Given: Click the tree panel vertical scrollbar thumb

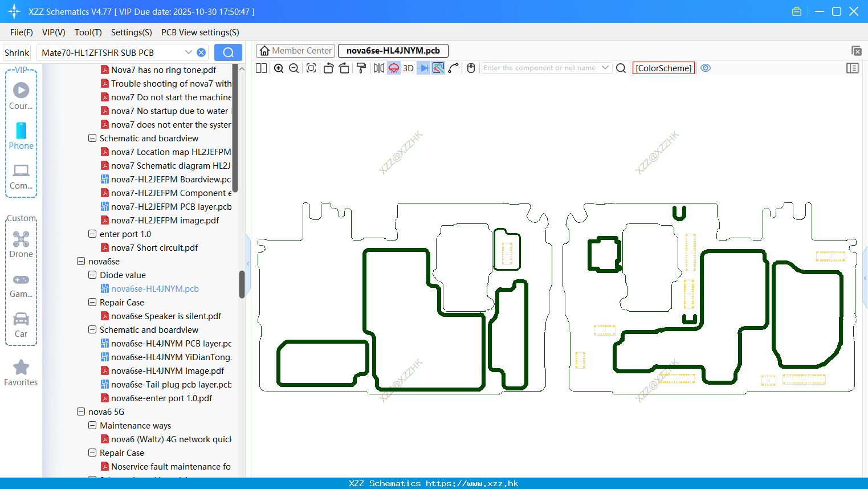Looking at the screenshot, I should (242, 284).
